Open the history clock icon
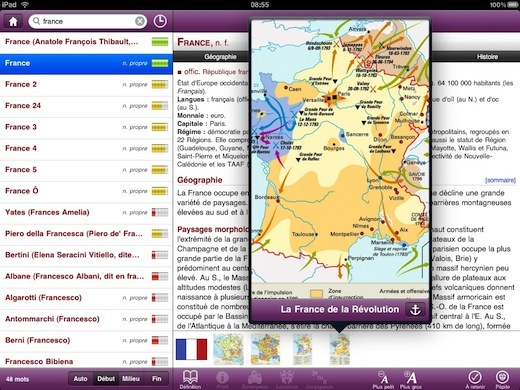 160,21
